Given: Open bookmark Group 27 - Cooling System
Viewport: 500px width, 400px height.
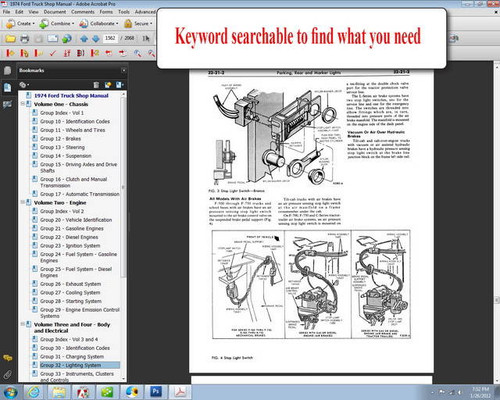Looking at the screenshot, I should click(x=70, y=293).
